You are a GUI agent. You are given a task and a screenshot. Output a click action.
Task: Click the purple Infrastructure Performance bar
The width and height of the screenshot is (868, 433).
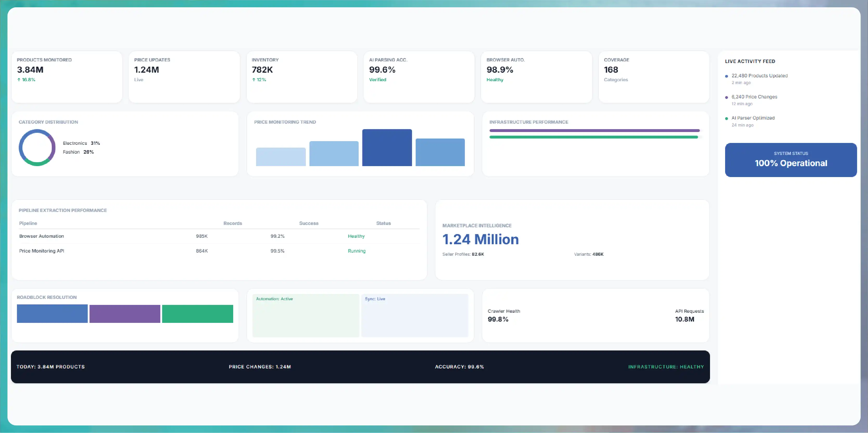pyautogui.click(x=594, y=130)
